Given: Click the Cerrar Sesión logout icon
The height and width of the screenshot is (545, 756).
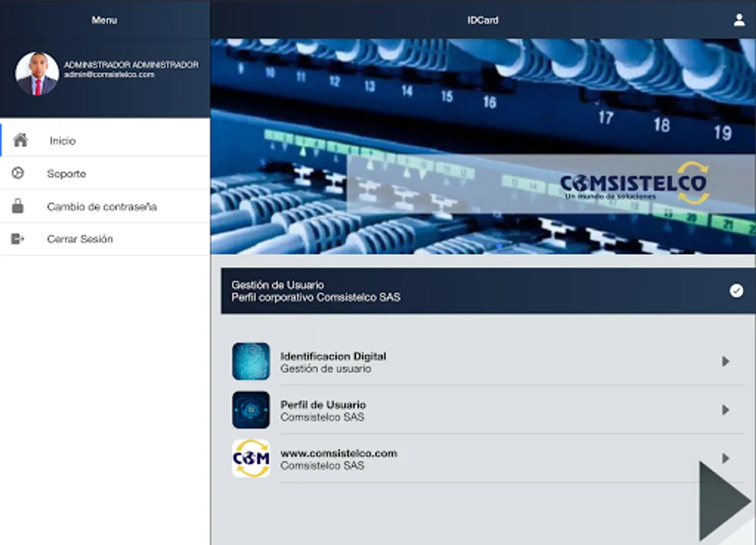Looking at the screenshot, I should 18,239.
